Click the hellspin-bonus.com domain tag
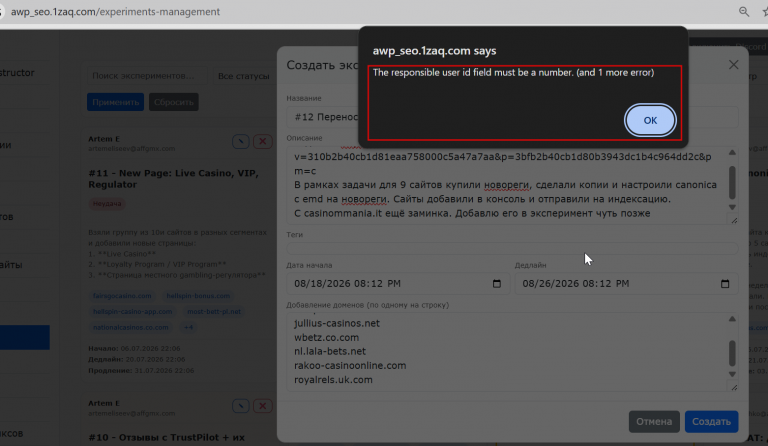Screen dimensions: 768x446 coord(198,296)
